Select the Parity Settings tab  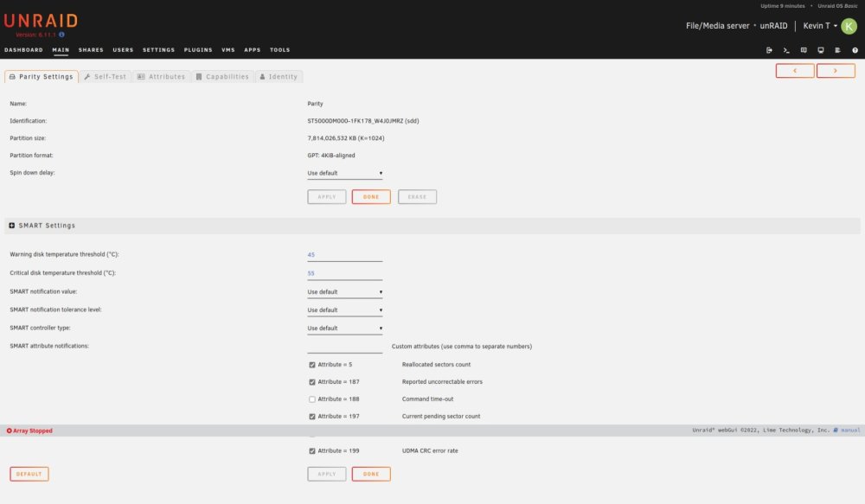pyautogui.click(x=42, y=77)
